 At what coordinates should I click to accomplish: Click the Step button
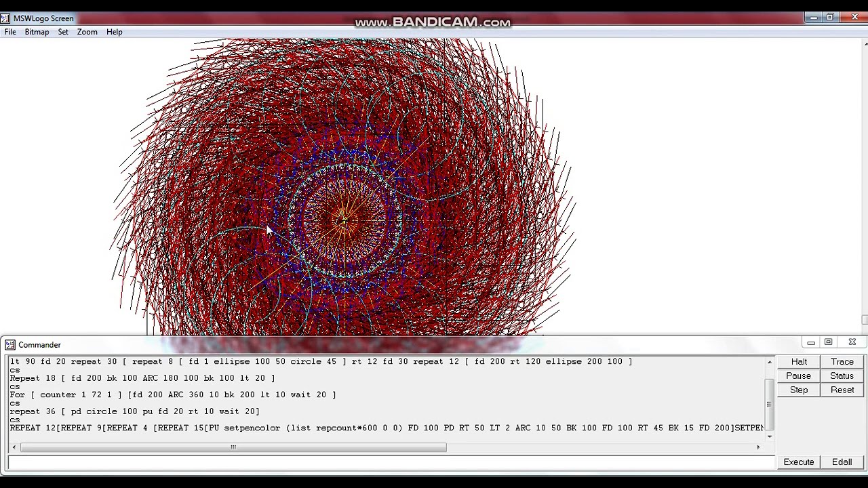[799, 390]
